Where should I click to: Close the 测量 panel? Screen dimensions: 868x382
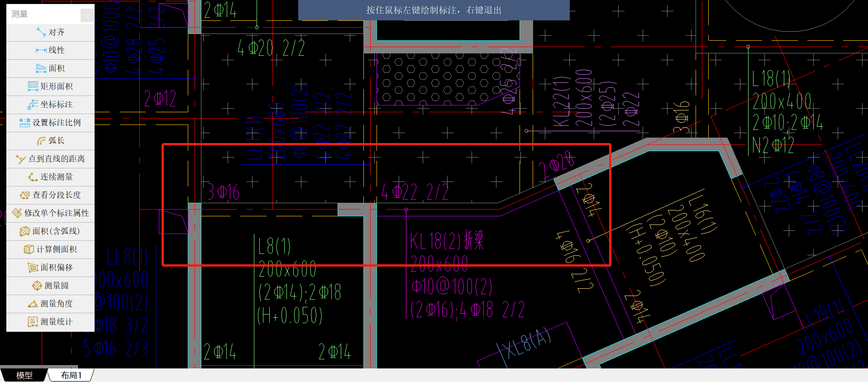pyautogui.click(x=87, y=15)
